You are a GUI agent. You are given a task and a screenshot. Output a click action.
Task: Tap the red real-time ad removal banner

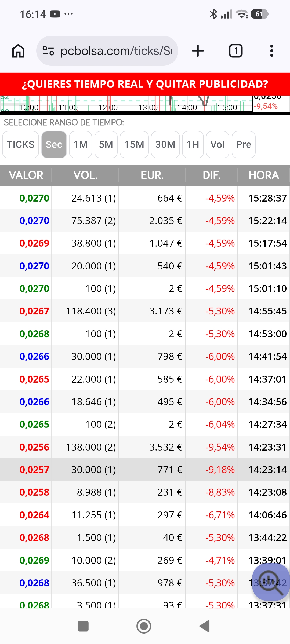tap(145, 84)
